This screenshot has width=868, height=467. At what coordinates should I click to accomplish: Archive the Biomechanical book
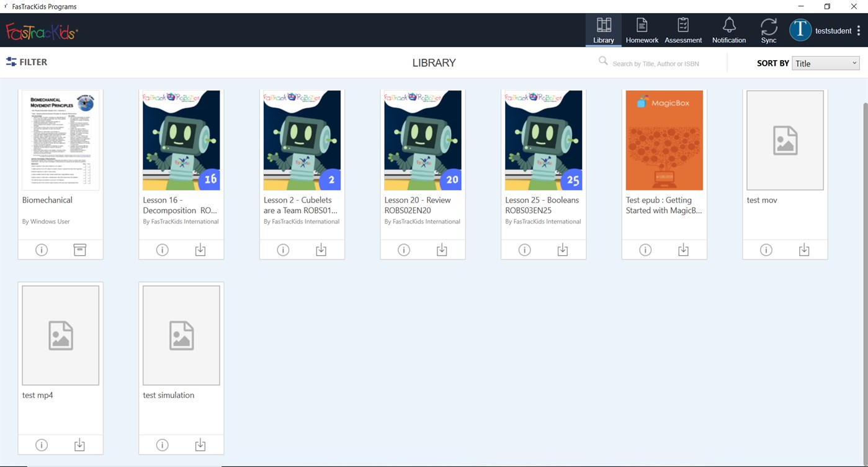point(79,250)
